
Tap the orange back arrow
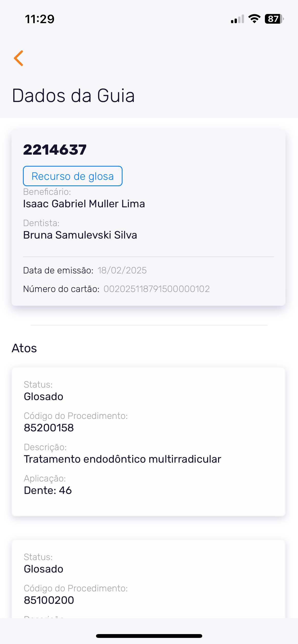[x=19, y=58]
